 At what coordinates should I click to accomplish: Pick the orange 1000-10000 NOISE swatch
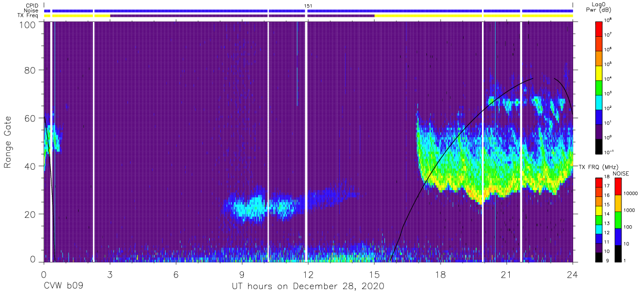618,203
